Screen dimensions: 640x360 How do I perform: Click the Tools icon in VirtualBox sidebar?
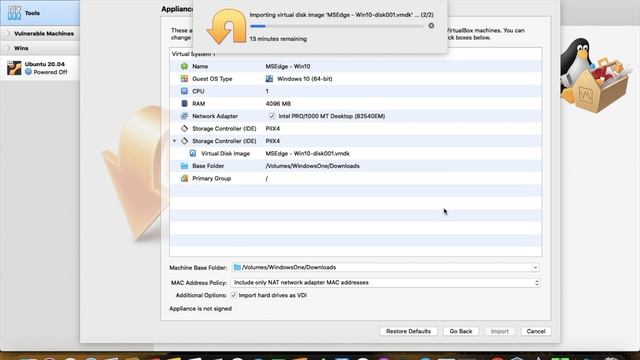(x=14, y=13)
